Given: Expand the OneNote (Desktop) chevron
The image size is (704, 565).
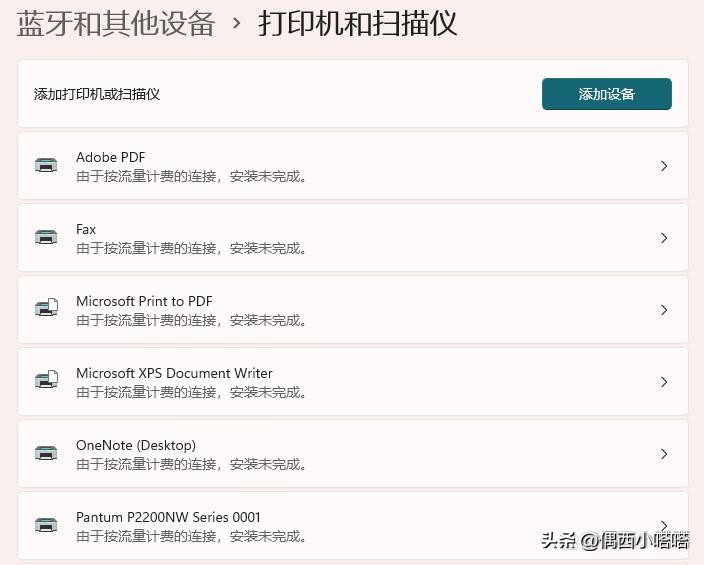Looking at the screenshot, I should (664, 454).
